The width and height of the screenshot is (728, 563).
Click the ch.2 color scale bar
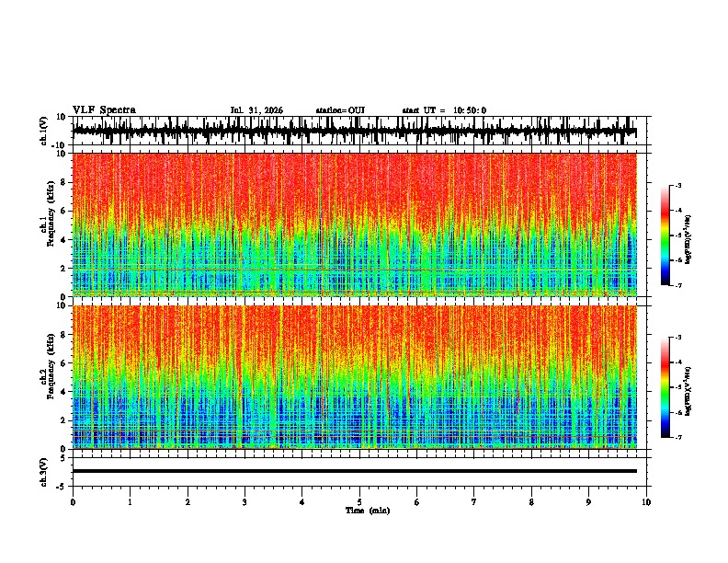tap(665, 387)
